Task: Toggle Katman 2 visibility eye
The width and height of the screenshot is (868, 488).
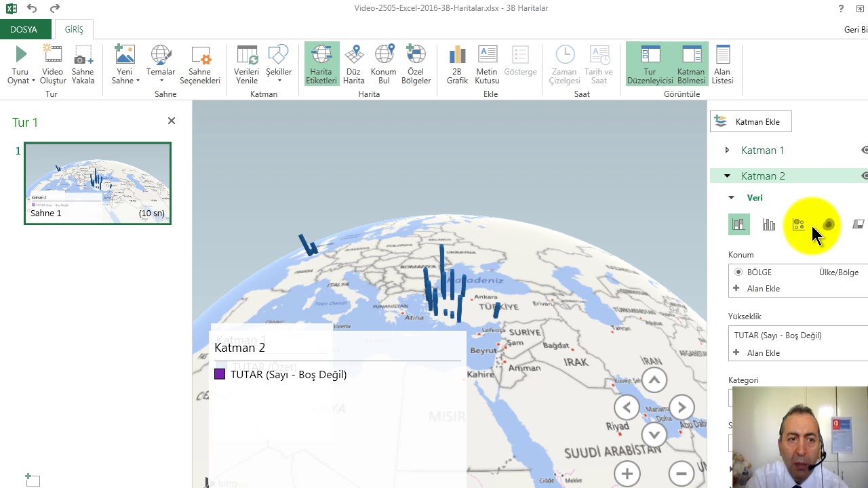Action: pos(865,176)
